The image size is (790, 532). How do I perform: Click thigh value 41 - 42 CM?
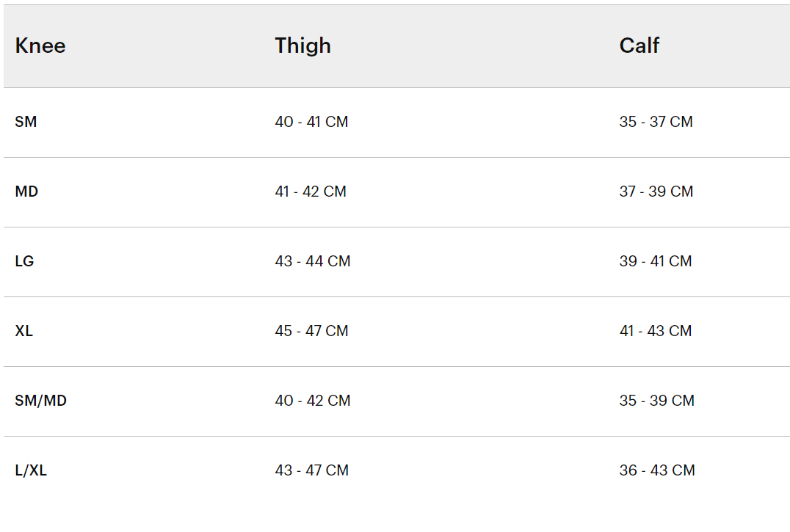(x=311, y=192)
